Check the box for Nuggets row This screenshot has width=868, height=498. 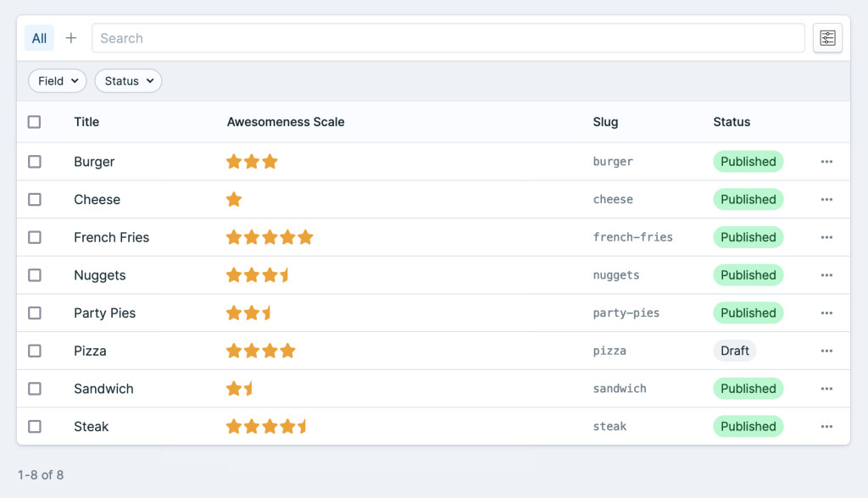click(34, 275)
